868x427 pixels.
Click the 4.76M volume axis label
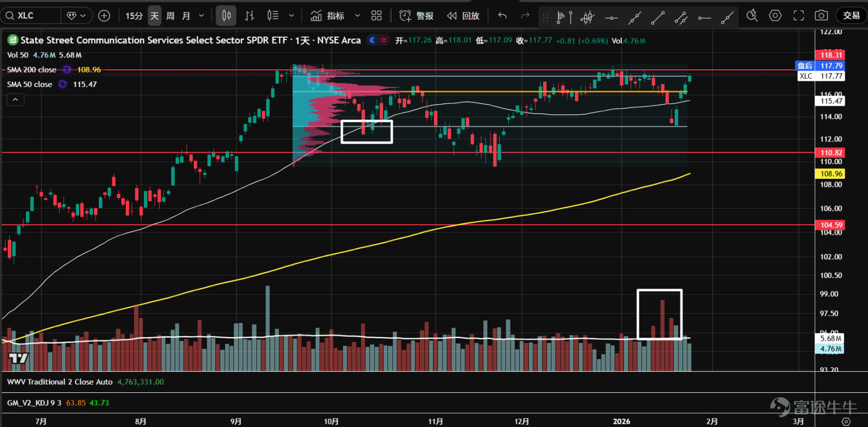(831, 348)
